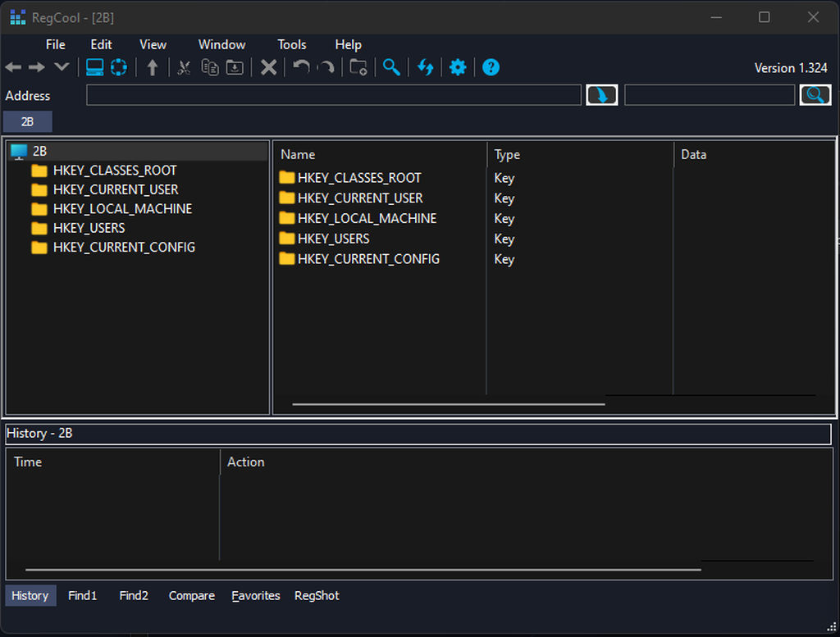
Task: Switch to the Find1 tab
Action: click(x=83, y=596)
